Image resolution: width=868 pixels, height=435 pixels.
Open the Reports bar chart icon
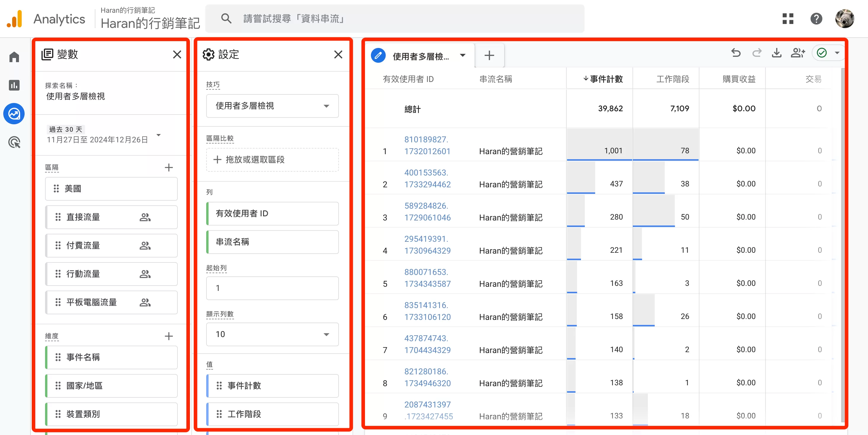(14, 85)
